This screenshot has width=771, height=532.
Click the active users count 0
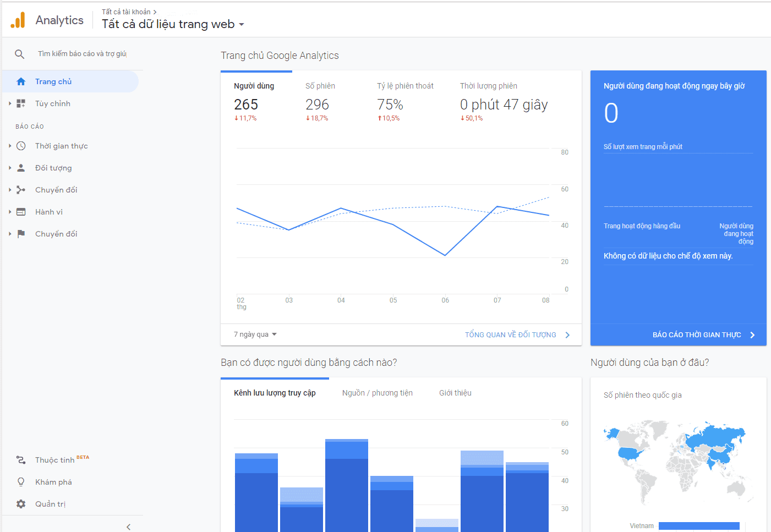click(611, 113)
